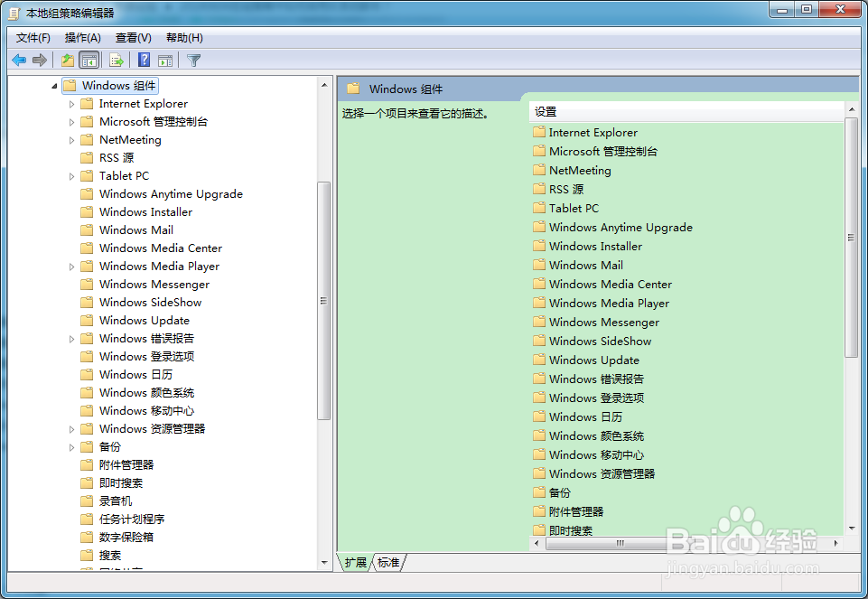Click the Windows Messenger folder icon in the tree
The image size is (868, 599).
pyautogui.click(x=87, y=284)
